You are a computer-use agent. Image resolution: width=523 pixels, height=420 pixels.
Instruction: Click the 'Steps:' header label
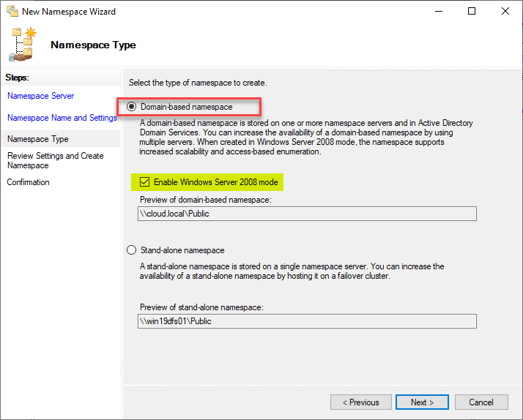tap(18, 78)
